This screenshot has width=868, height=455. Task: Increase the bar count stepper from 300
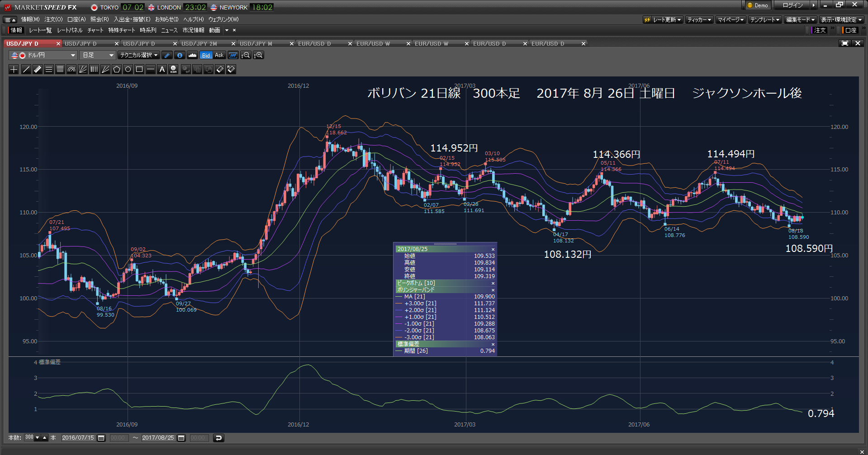point(45,438)
